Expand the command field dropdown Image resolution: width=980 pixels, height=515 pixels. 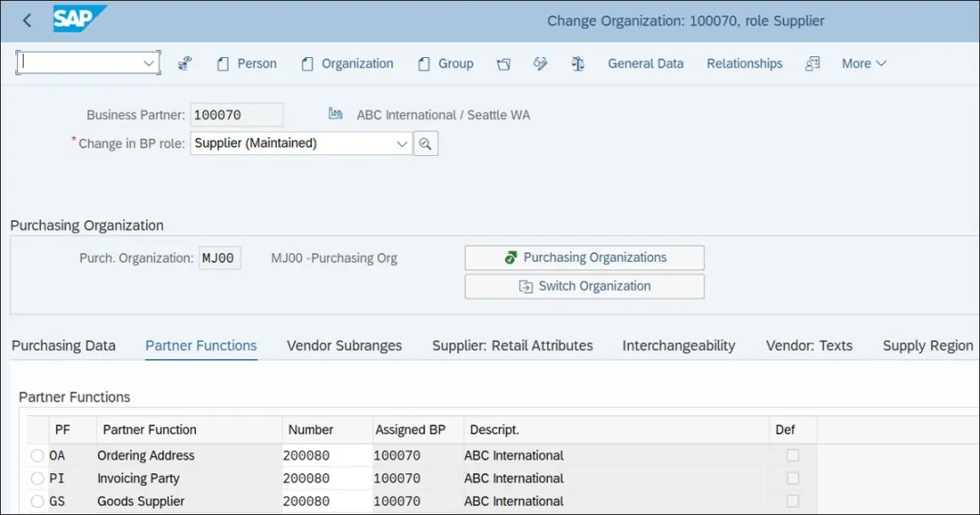click(x=149, y=63)
